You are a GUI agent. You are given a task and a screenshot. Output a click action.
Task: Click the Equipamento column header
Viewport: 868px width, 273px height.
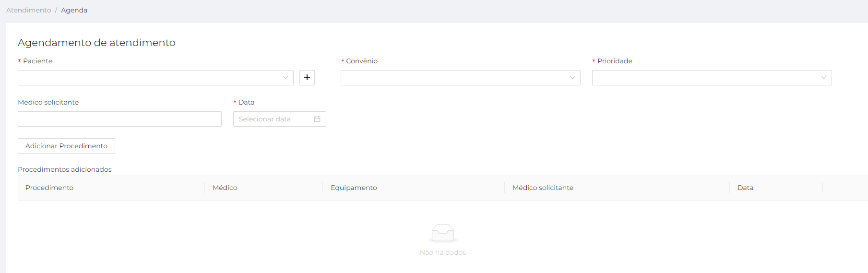354,188
